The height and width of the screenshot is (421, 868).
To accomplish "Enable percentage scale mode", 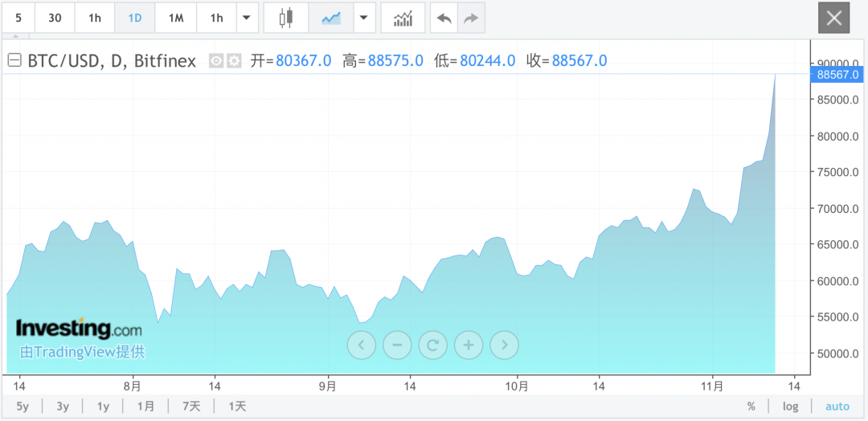I will tap(751, 407).
